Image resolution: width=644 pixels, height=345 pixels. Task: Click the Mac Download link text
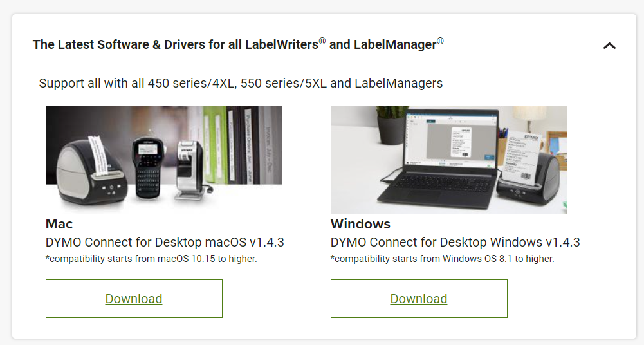pyautogui.click(x=133, y=299)
